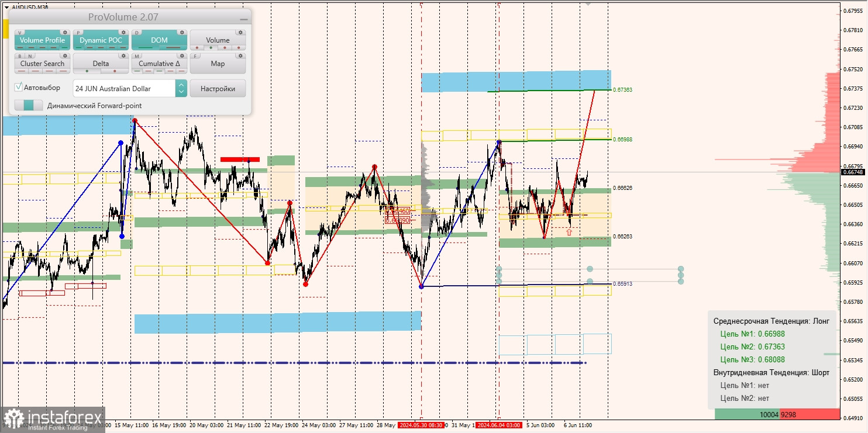Image resolution: width=868 pixels, height=433 pixels.
Task: Click the 0.66263 level label
Action: [623, 237]
